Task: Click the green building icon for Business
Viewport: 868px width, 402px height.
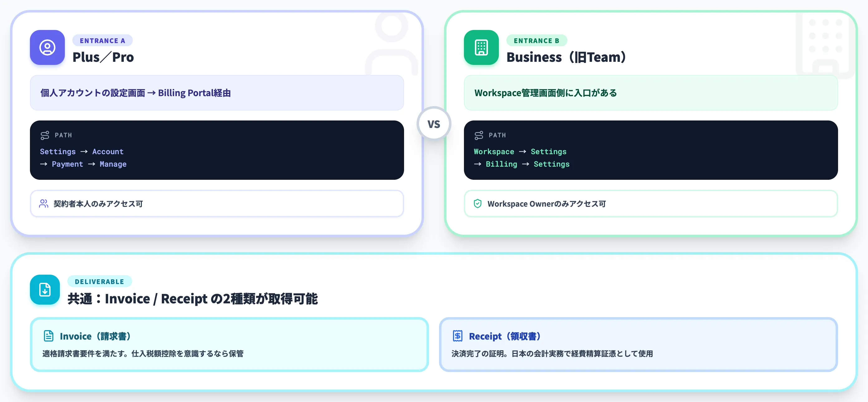Action: pyautogui.click(x=481, y=47)
